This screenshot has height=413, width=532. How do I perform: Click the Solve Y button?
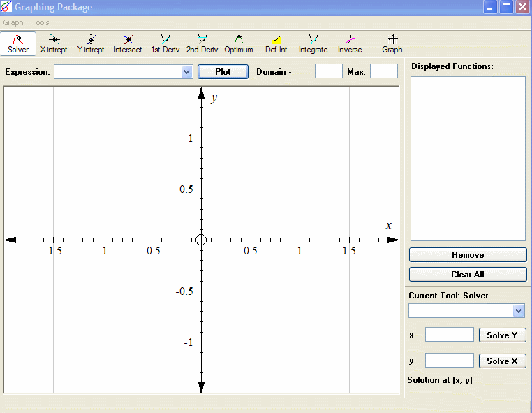tap(503, 335)
